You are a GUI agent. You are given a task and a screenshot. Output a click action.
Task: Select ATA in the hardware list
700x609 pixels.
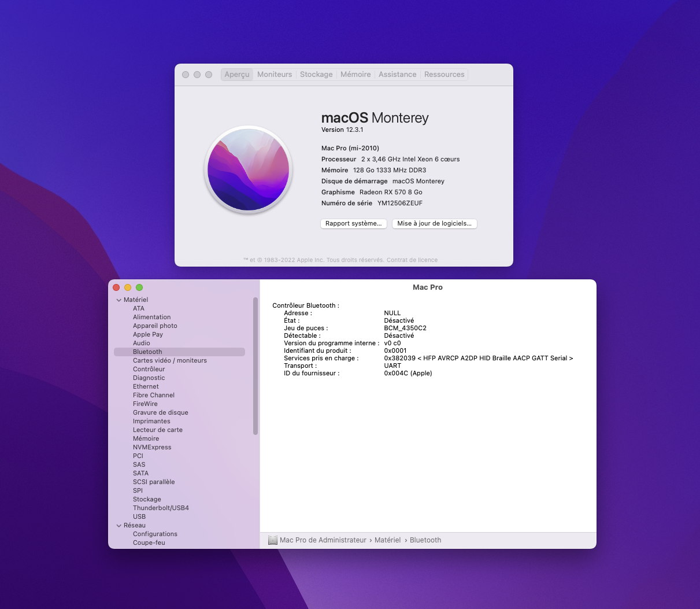pyautogui.click(x=139, y=308)
